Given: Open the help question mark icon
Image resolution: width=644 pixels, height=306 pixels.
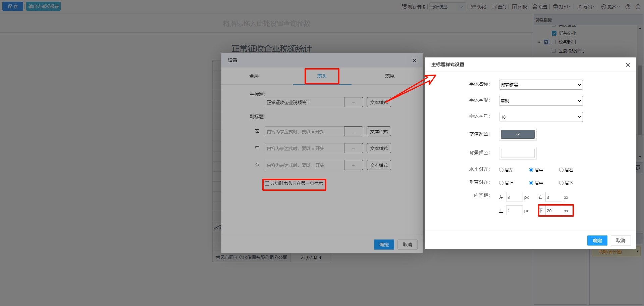Looking at the screenshot, I should tap(628, 7).
